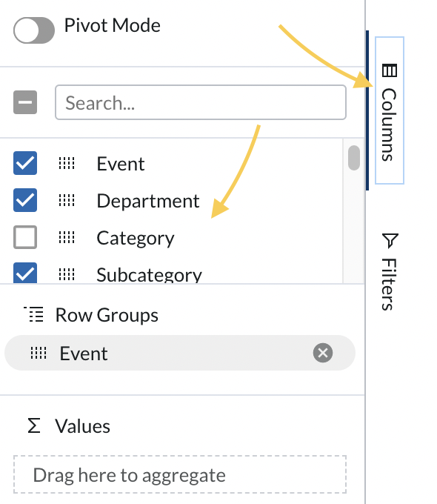Select the Event label in column list
Image resolution: width=437 pixels, height=504 pixels.
point(121,164)
